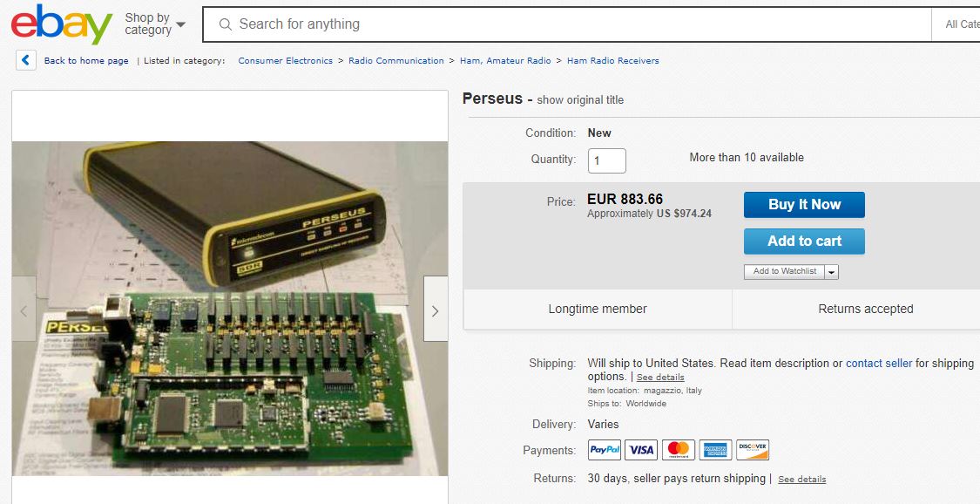Select the PayPal payment icon
Image resolution: width=980 pixels, height=504 pixels.
coord(605,450)
